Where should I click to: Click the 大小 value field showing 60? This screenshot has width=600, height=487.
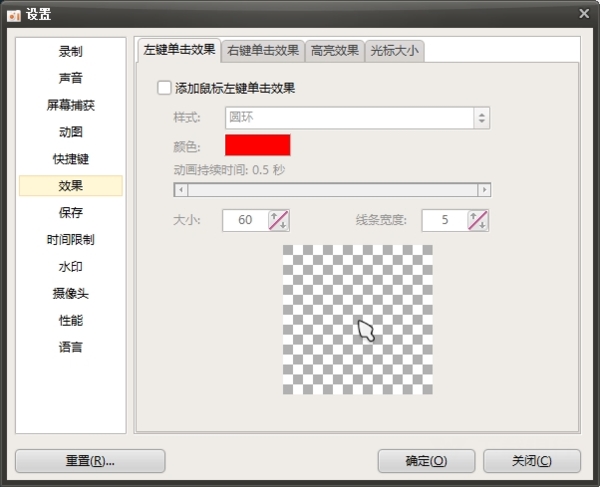[245, 220]
